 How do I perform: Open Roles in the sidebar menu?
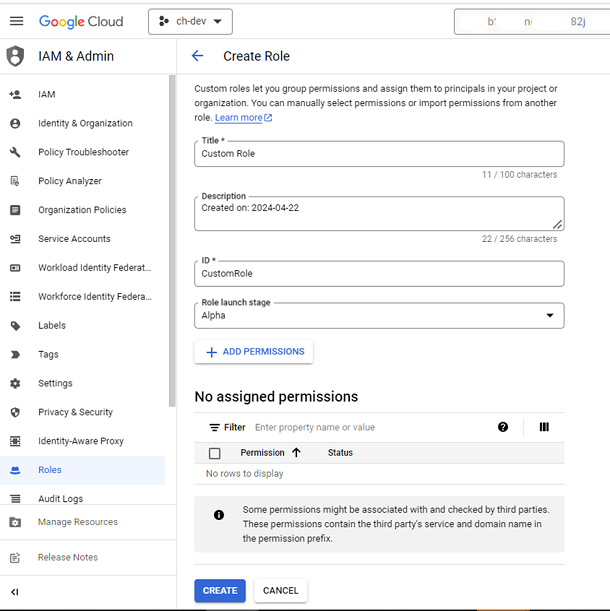click(50, 470)
